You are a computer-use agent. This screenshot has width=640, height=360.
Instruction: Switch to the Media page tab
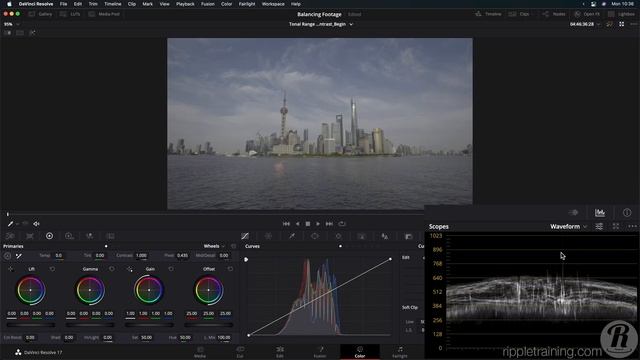(x=200, y=352)
